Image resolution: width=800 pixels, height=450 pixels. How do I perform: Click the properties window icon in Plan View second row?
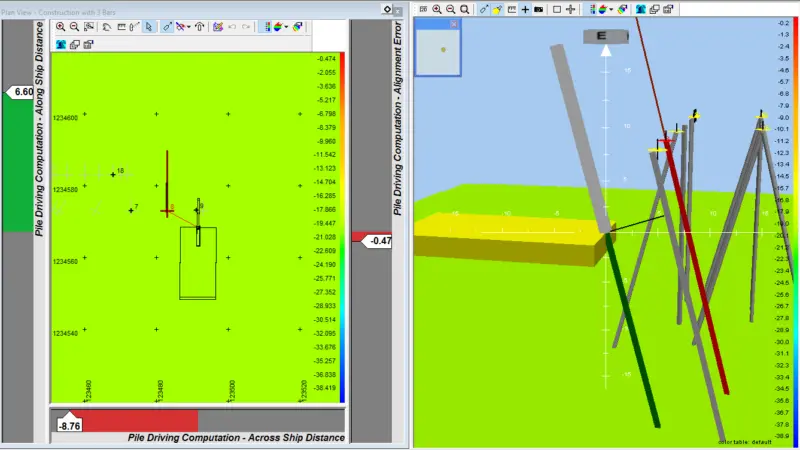point(88,45)
